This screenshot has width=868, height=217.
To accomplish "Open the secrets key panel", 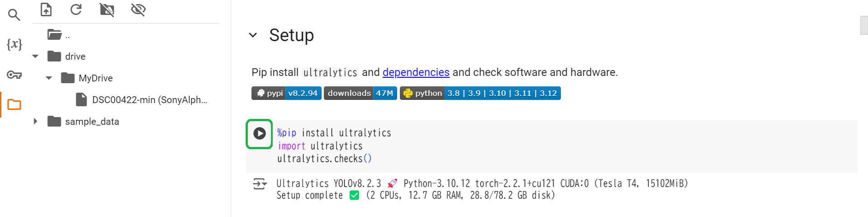I will (14, 75).
